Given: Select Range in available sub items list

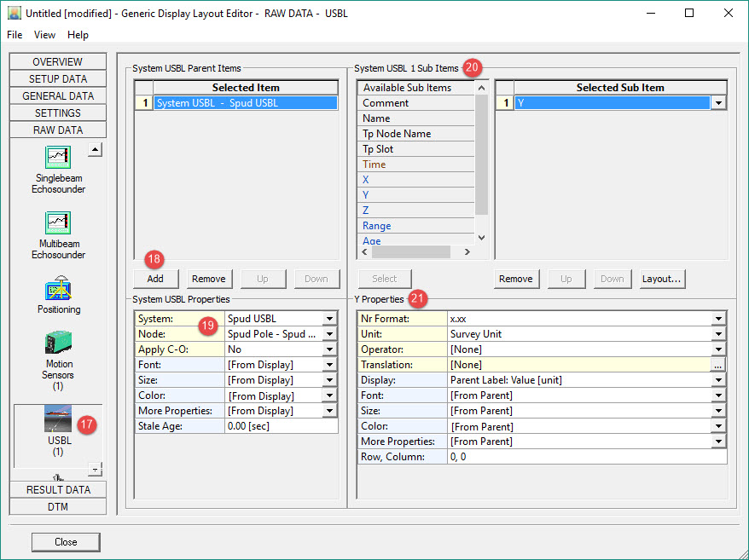Looking at the screenshot, I should (x=377, y=226).
